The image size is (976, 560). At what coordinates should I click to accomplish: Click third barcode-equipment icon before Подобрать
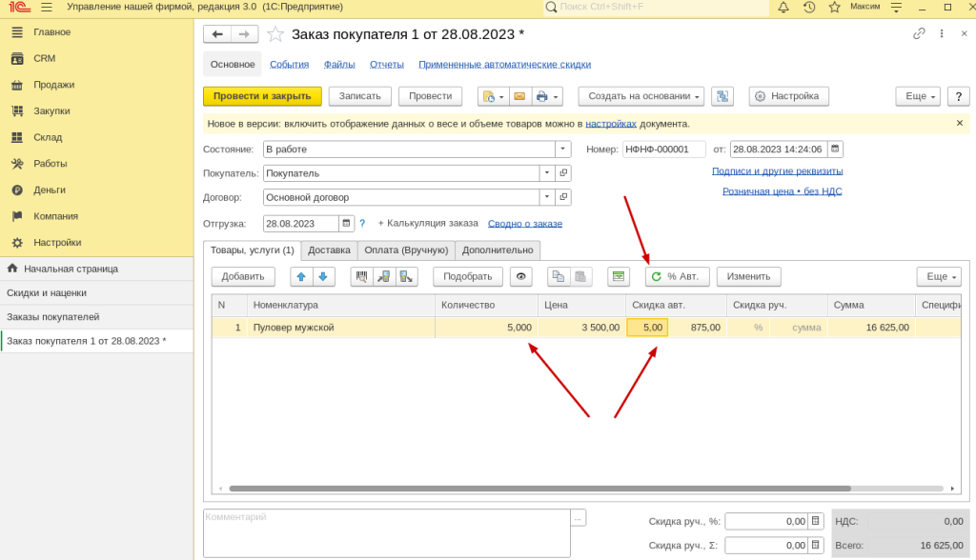point(406,277)
